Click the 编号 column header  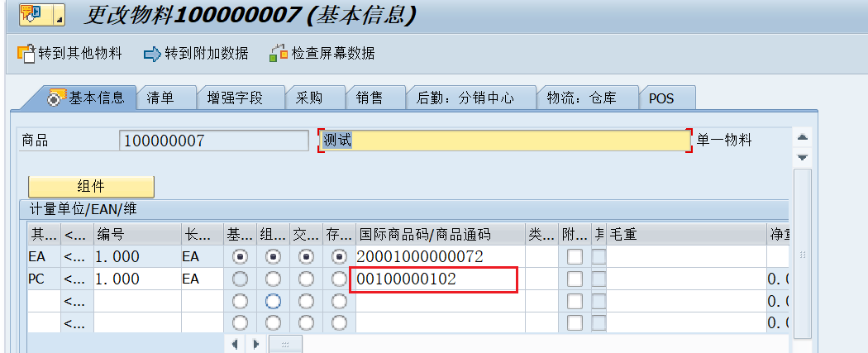137,235
